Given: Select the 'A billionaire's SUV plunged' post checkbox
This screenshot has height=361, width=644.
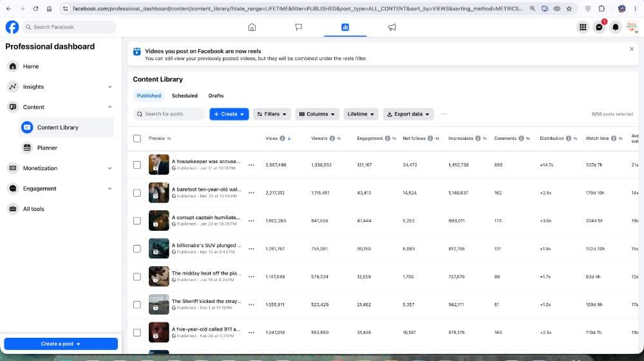Looking at the screenshot, I should [137, 249].
